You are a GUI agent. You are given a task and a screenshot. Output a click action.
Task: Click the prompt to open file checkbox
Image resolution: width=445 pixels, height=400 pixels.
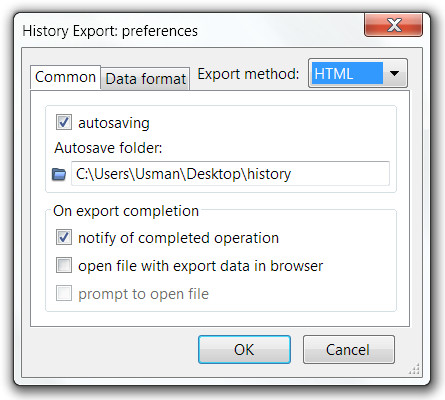tap(63, 293)
